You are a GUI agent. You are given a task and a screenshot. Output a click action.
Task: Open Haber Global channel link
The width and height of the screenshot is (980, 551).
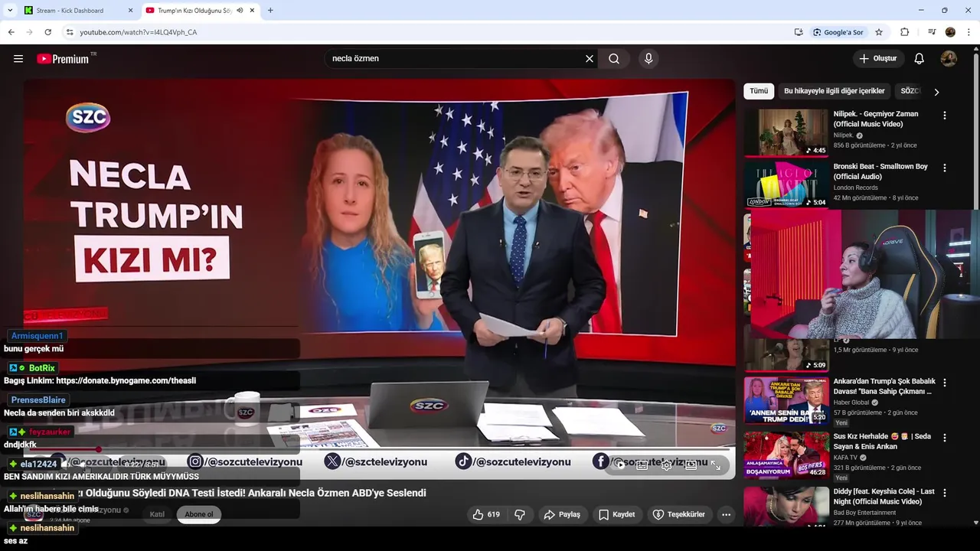[x=851, y=403]
